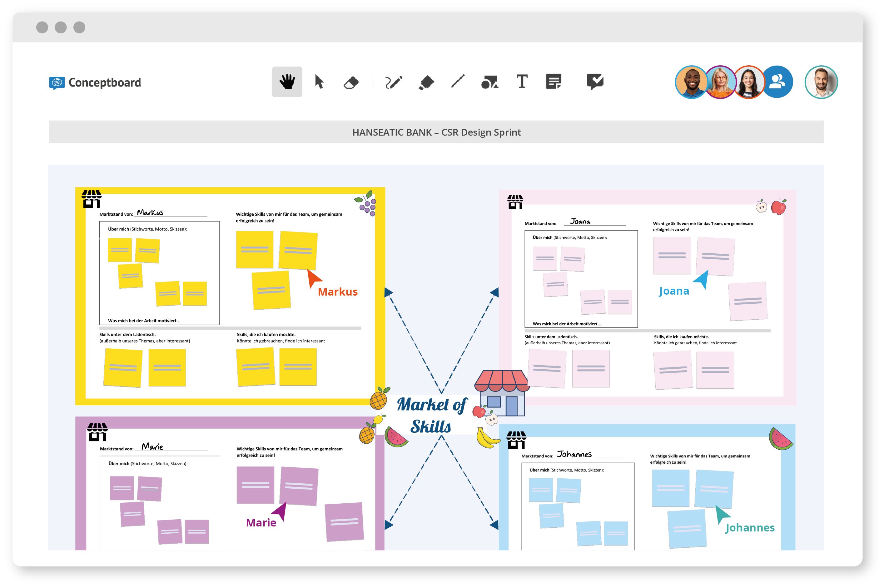Screen dimensions: 884x588
Task: Click the market stall icon on Marie board
Action: (x=97, y=432)
